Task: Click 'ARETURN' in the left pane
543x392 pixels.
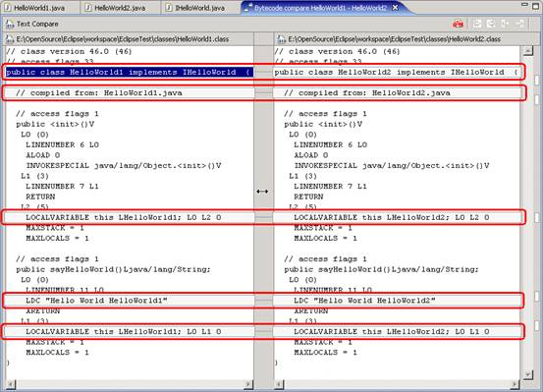Action: [43, 311]
